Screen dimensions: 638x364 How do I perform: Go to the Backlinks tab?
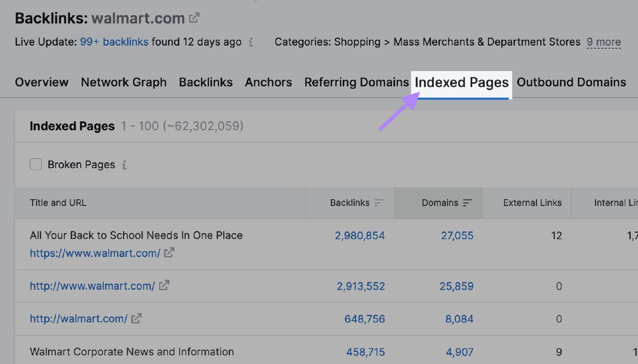pyautogui.click(x=206, y=82)
